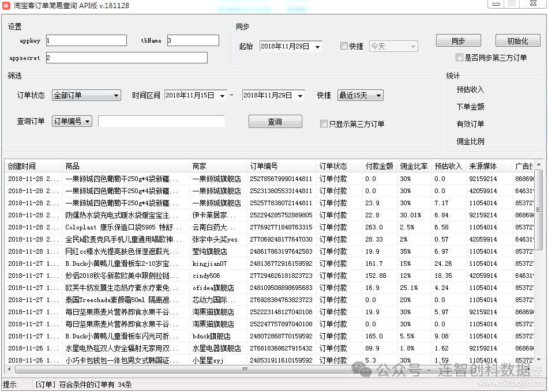Sort by 来源媒体 column header
This screenshot has height=392, width=548.
pyautogui.click(x=489, y=166)
